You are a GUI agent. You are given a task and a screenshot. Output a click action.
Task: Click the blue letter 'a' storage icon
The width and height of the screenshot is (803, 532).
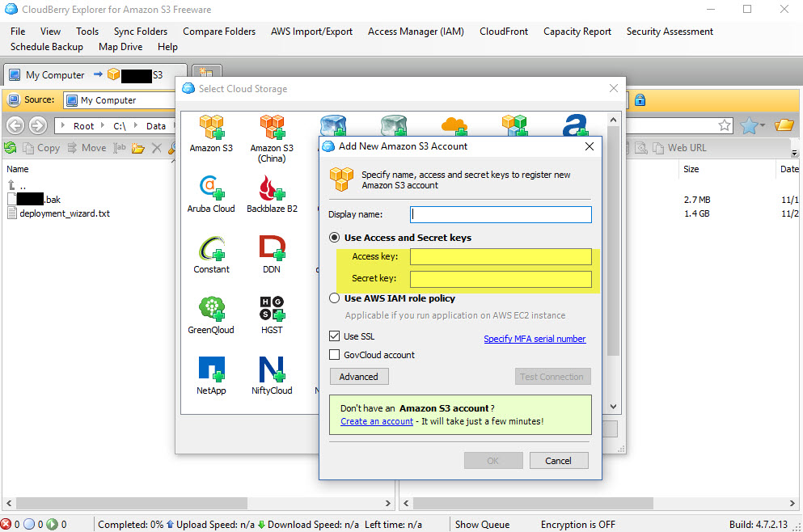[575, 125]
